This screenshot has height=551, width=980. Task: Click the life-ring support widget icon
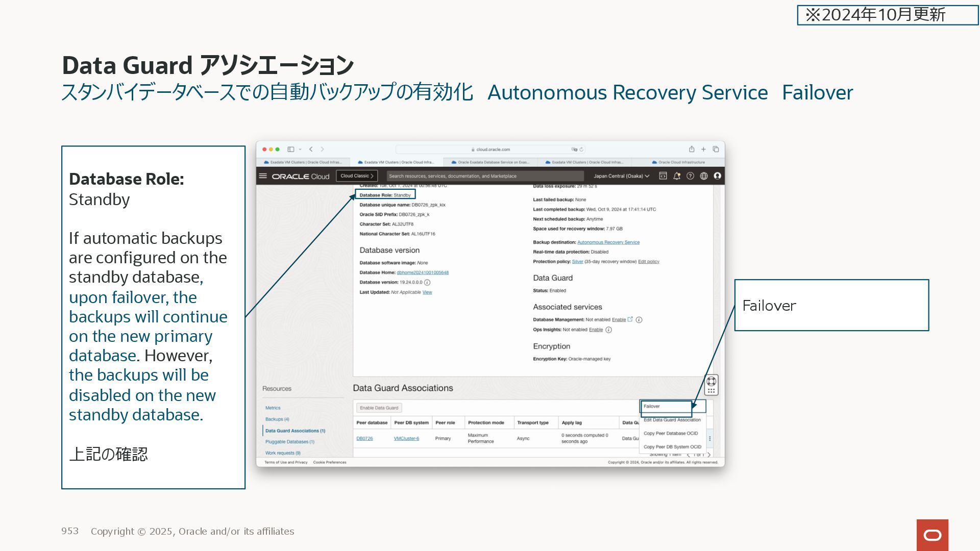coord(711,382)
